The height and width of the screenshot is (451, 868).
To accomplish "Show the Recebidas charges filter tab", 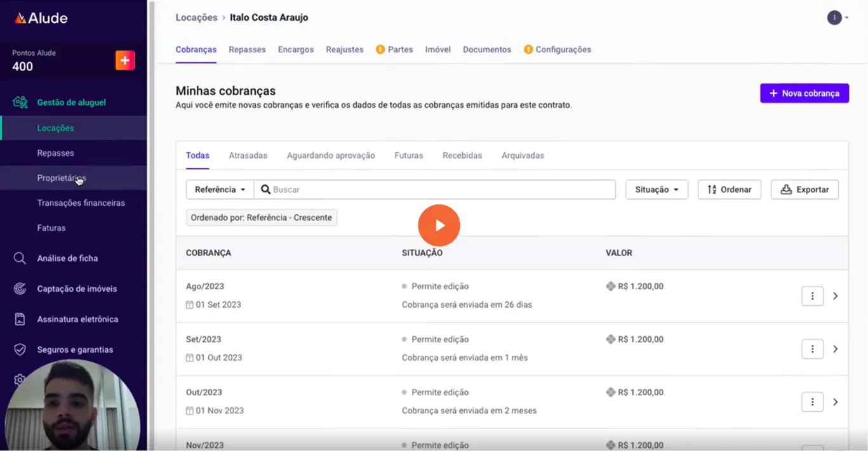I will 462,155.
